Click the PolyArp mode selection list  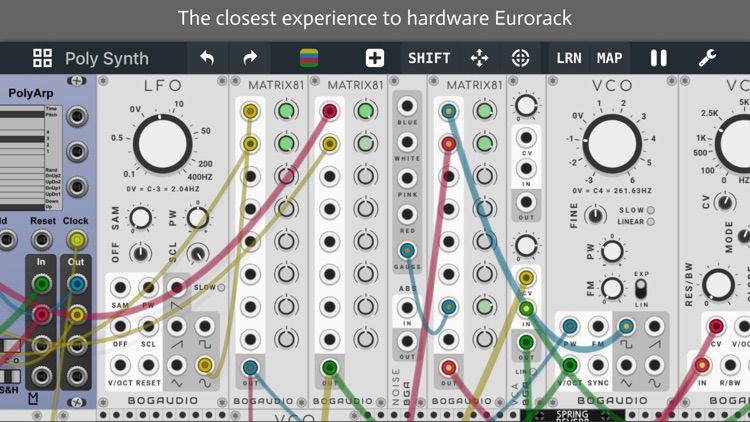[x=29, y=158]
